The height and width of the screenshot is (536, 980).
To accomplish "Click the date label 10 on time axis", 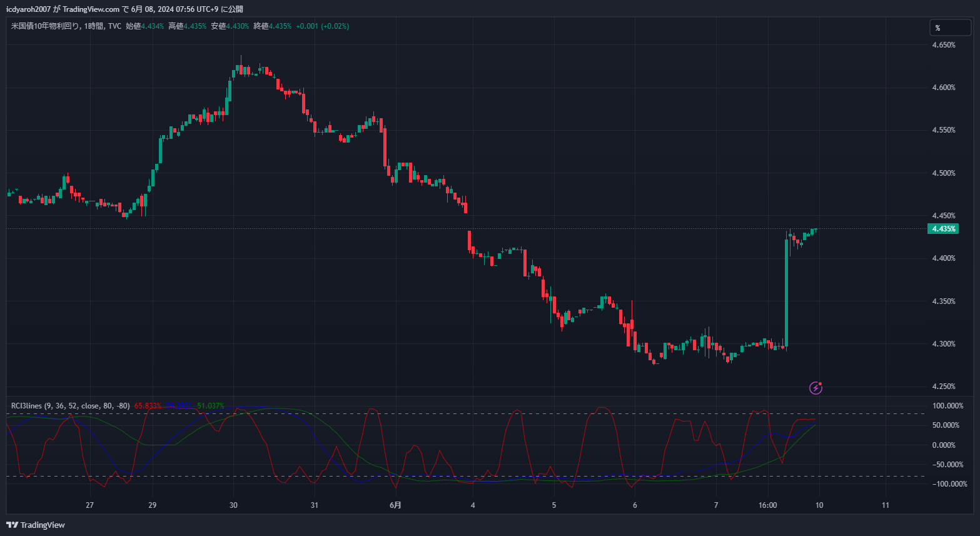I will [x=819, y=505].
